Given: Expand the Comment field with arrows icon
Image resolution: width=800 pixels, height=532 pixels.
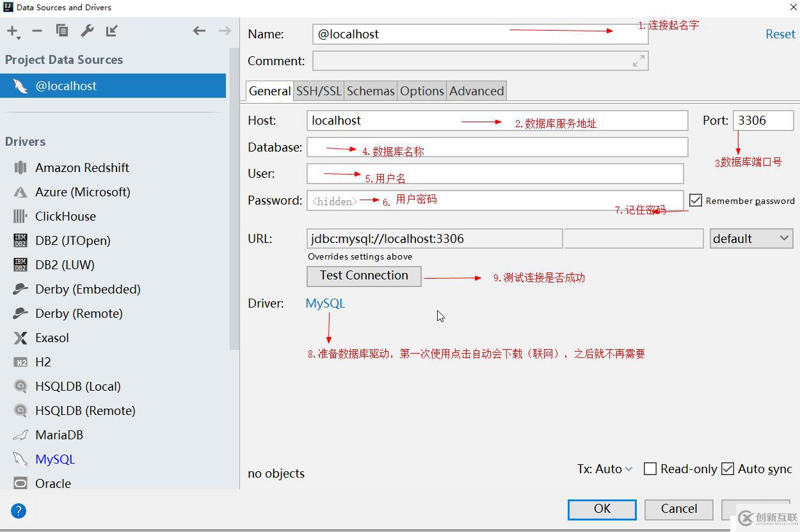Looking at the screenshot, I should point(638,61).
